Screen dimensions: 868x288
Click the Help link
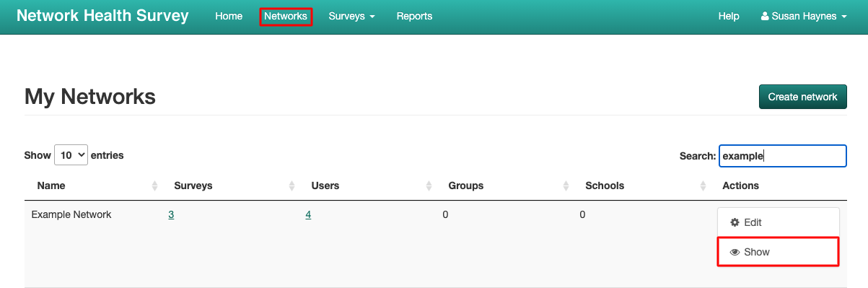pyautogui.click(x=729, y=16)
